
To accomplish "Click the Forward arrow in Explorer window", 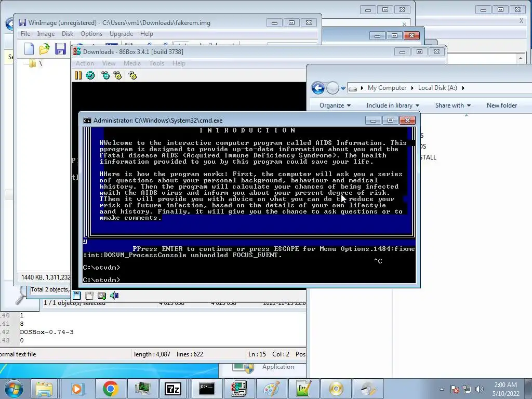I will click(x=332, y=88).
